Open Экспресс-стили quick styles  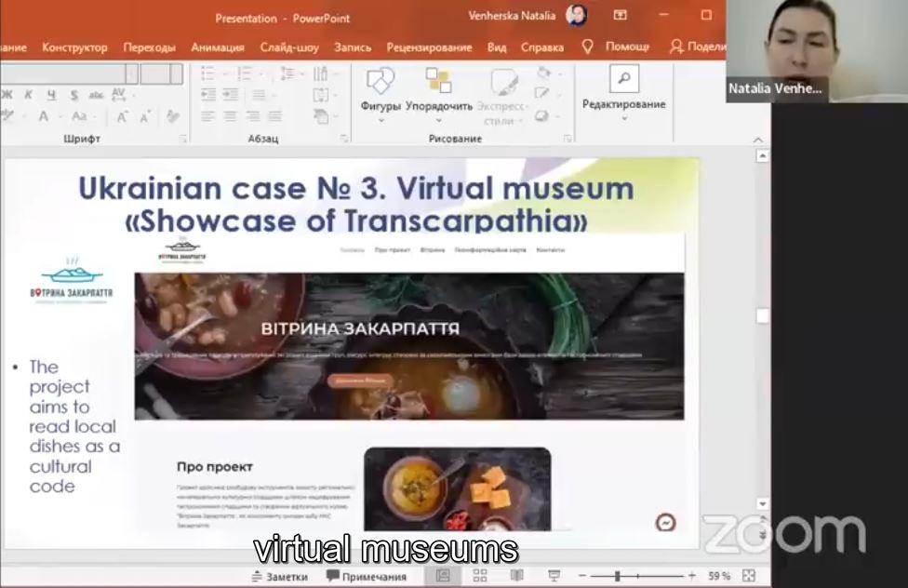[503, 96]
